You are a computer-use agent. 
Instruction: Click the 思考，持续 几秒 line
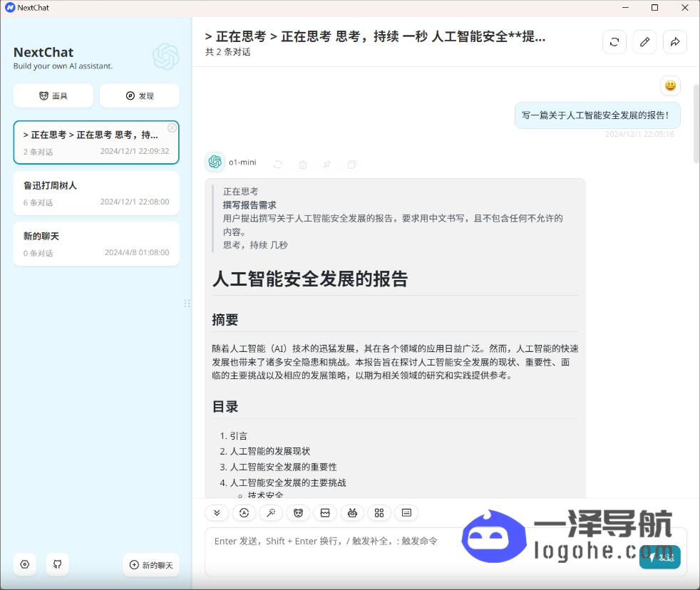(255, 245)
